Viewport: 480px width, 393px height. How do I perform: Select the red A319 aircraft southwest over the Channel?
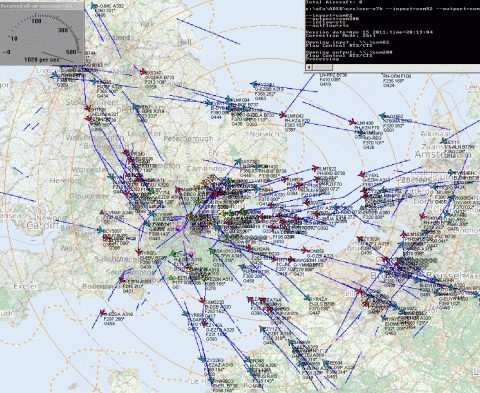pos(103,313)
